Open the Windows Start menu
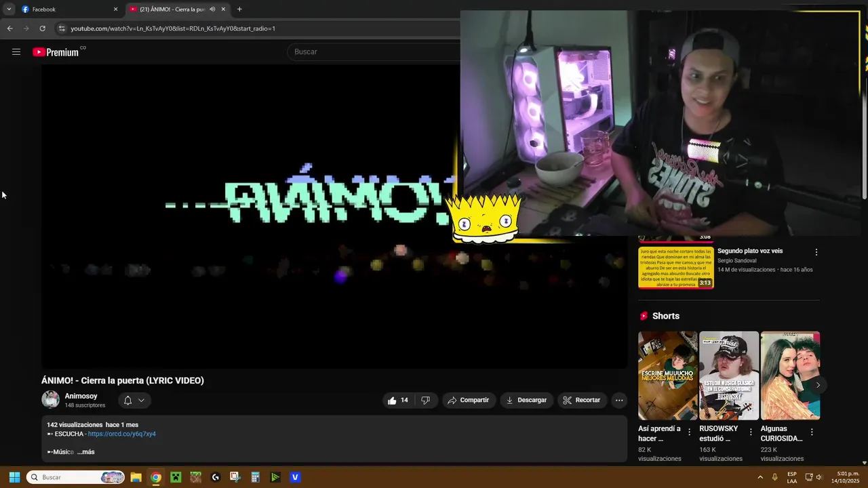Viewport: 868px width, 488px height. click(14, 477)
